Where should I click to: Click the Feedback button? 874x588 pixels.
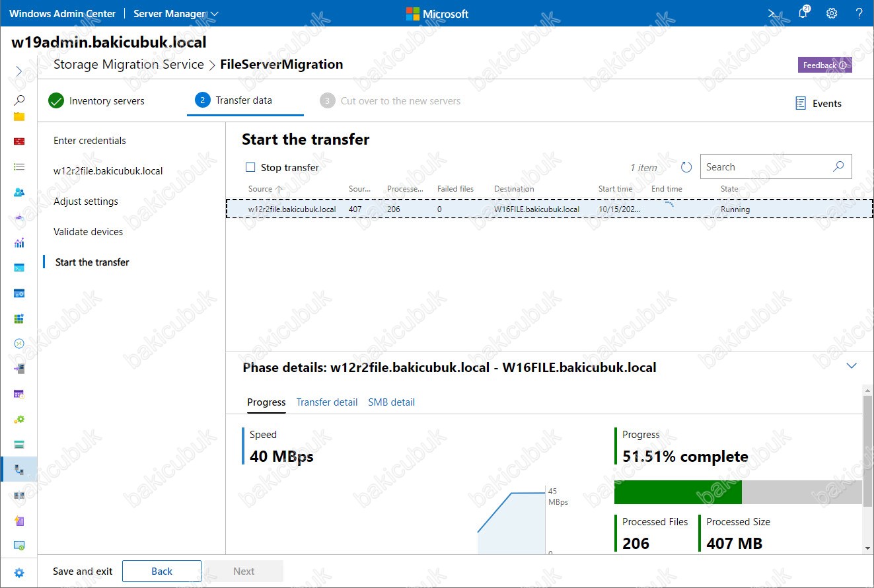point(825,65)
